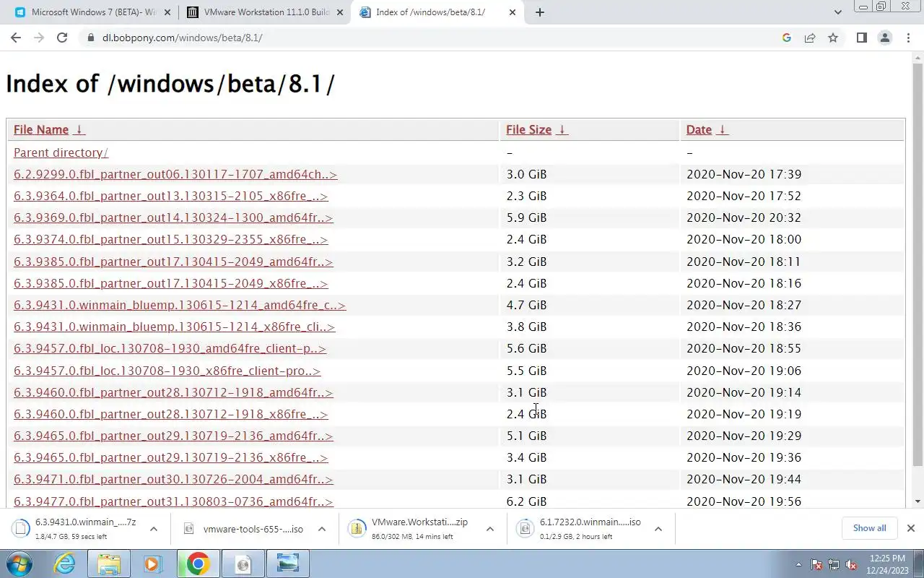Close the Index of /windows/beta/8.1/ tab
The image size is (924, 578).
tap(513, 12)
